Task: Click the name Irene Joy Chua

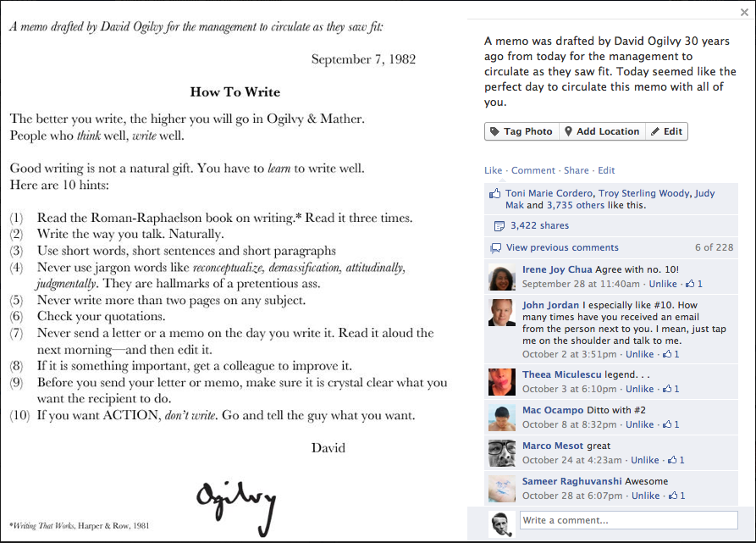Action: (557, 269)
